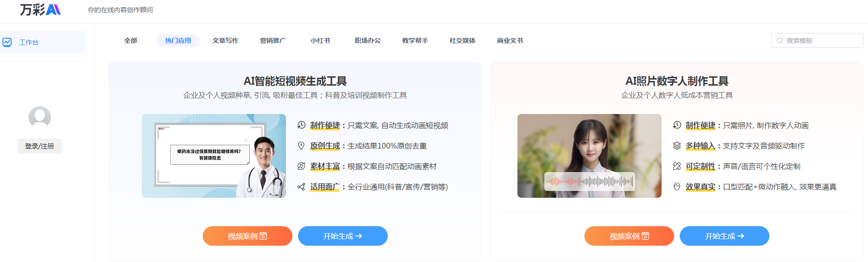Screen dimensions: 868x262
Task: Click the 工作台 workbench chart icon
Action: [7, 42]
